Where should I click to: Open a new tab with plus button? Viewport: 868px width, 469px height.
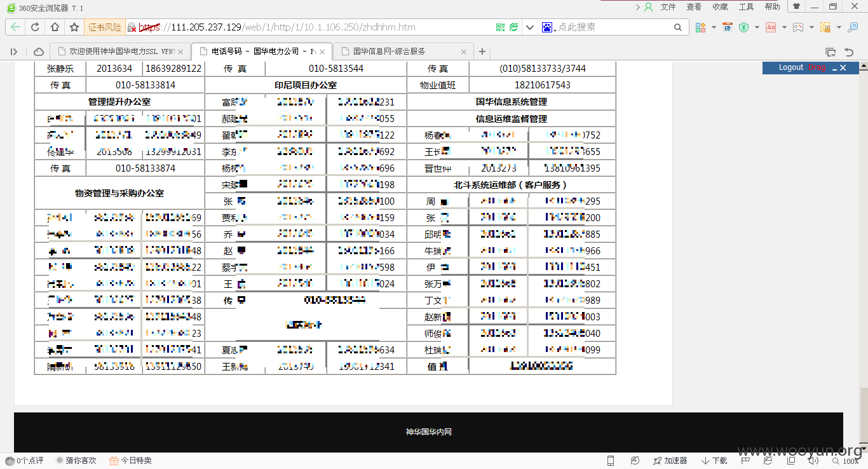[x=482, y=51]
